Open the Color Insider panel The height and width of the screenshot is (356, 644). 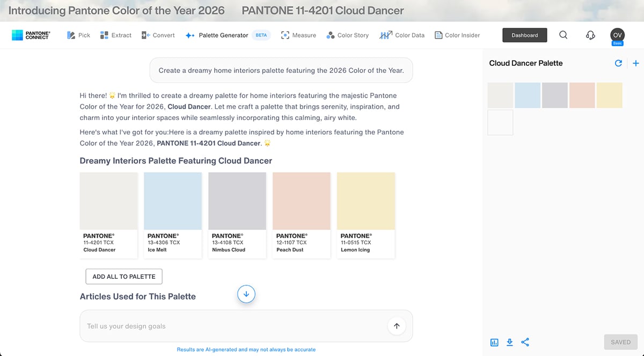coord(457,35)
